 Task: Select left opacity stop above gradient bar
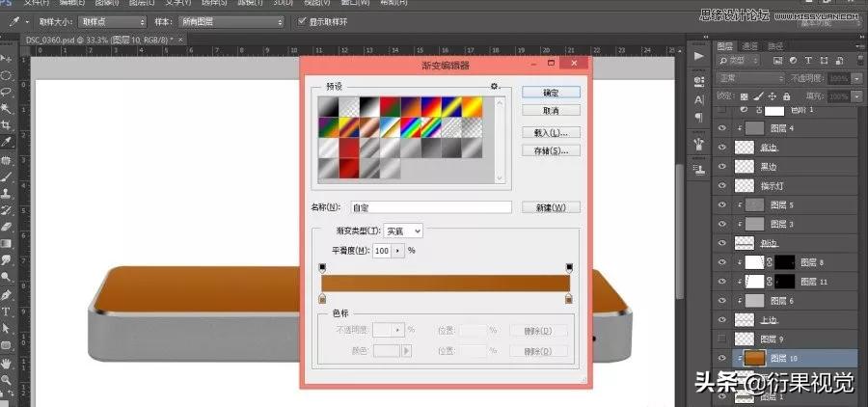tap(323, 268)
